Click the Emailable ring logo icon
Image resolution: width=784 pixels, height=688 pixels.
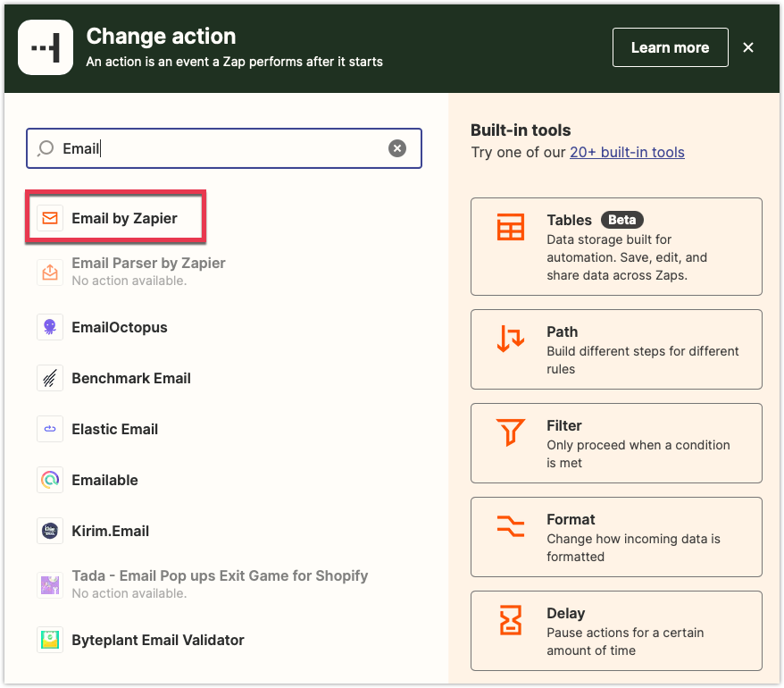[x=50, y=481]
